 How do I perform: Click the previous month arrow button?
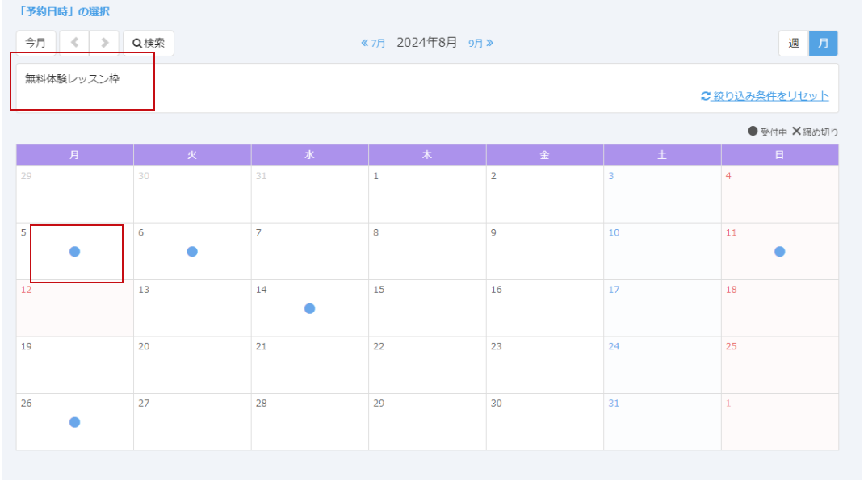[74, 43]
